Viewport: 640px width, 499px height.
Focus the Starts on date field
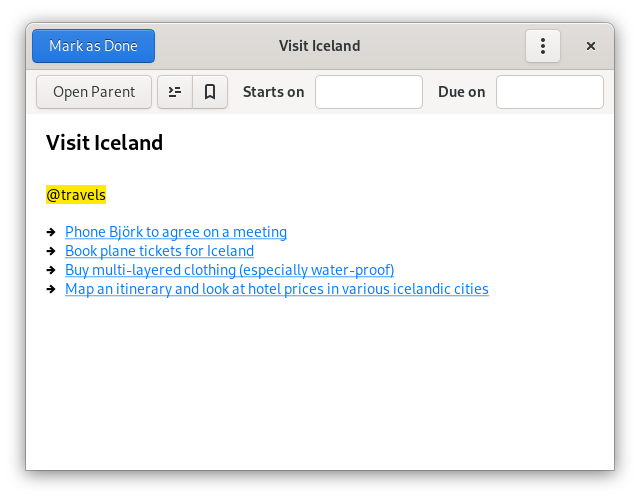pos(369,92)
